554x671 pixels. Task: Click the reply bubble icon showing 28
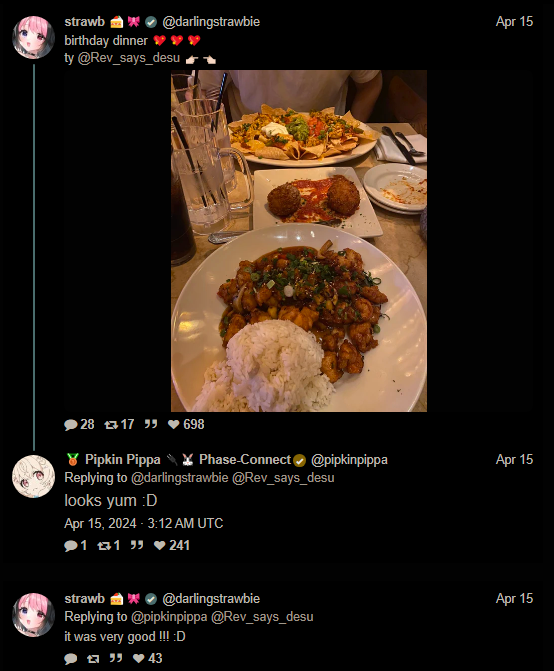71,425
